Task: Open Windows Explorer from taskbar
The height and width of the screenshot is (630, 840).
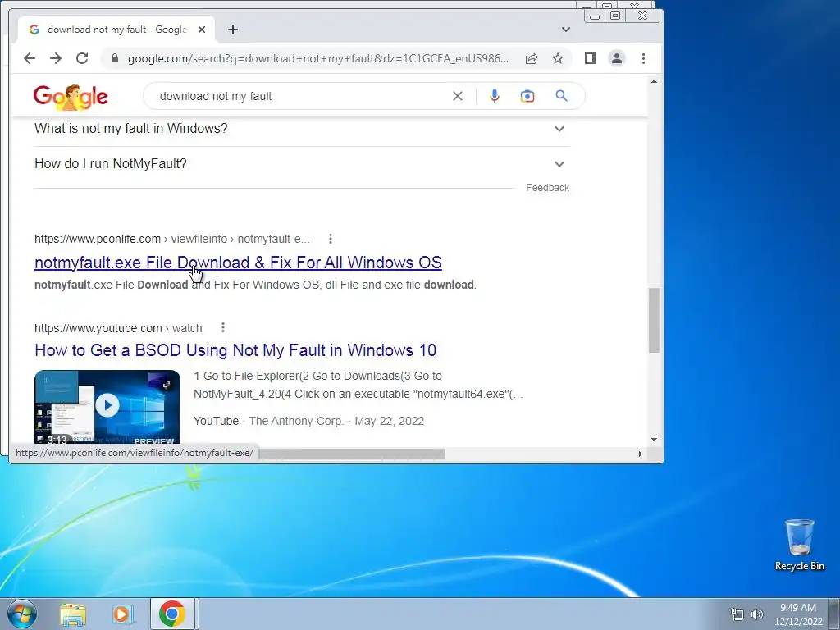Action: pos(73,614)
